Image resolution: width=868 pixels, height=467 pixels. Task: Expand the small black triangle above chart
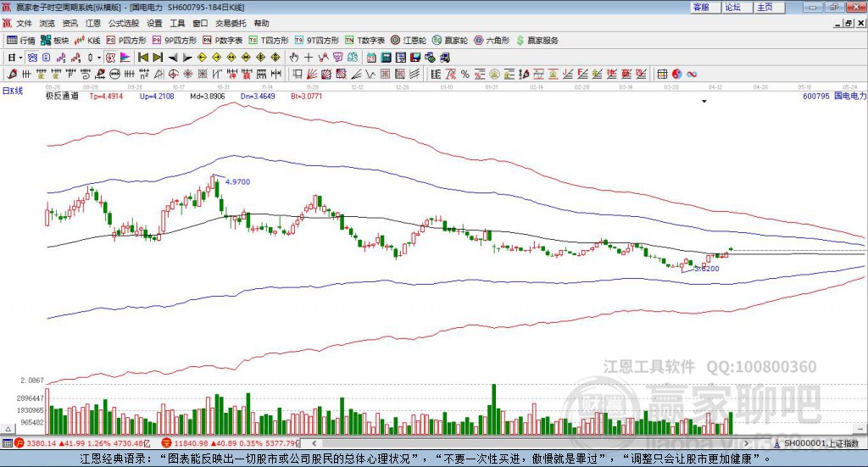coord(704,102)
